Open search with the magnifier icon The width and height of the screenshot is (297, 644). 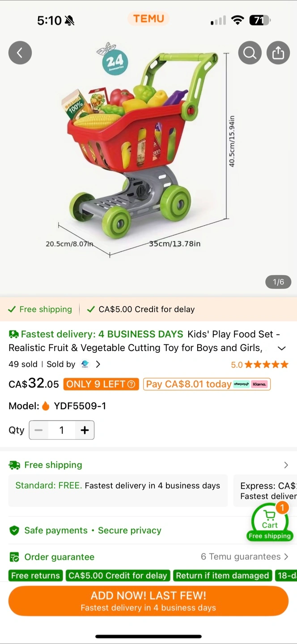pos(250,53)
